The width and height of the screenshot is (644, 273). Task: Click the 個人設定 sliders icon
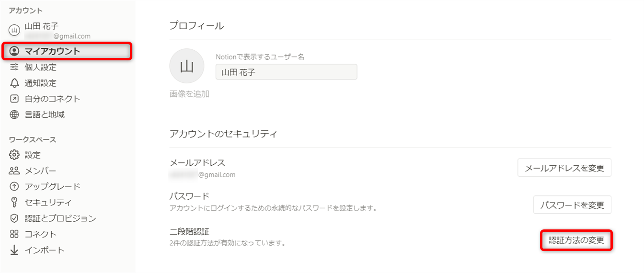pyautogui.click(x=14, y=67)
